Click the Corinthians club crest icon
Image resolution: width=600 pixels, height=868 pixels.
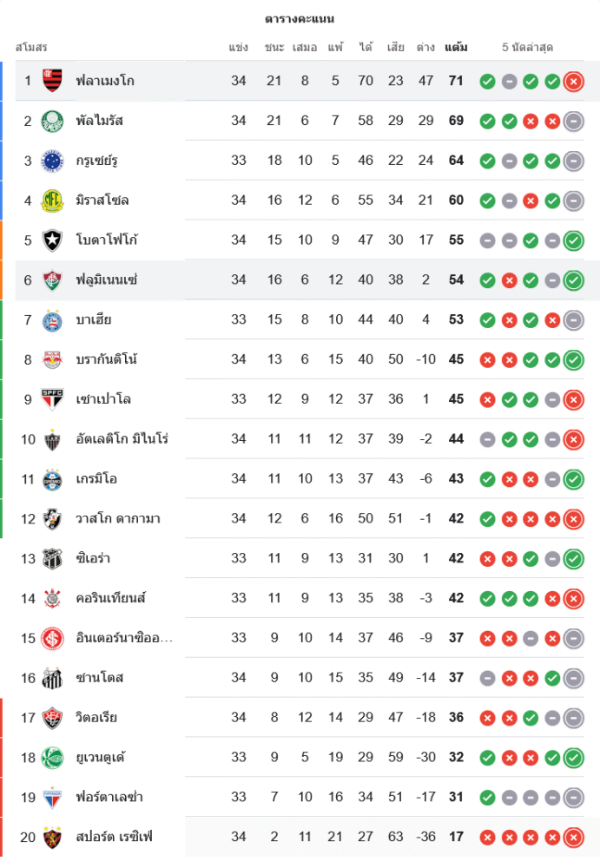[53, 598]
